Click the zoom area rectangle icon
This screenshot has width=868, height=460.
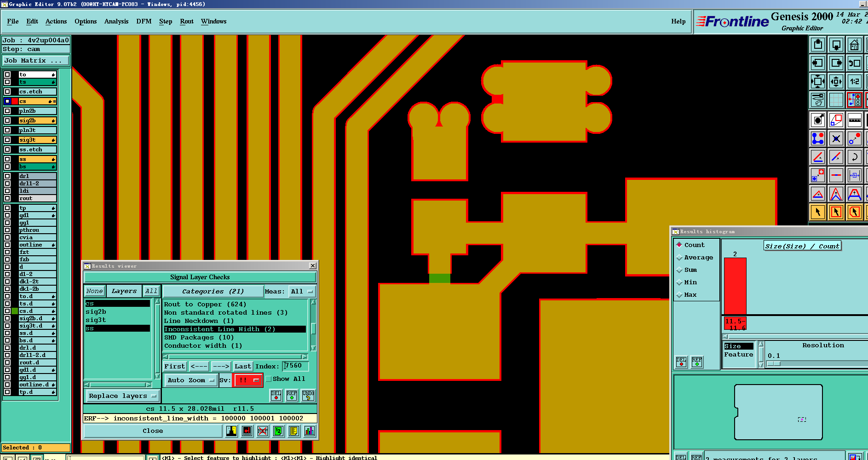tap(836, 120)
